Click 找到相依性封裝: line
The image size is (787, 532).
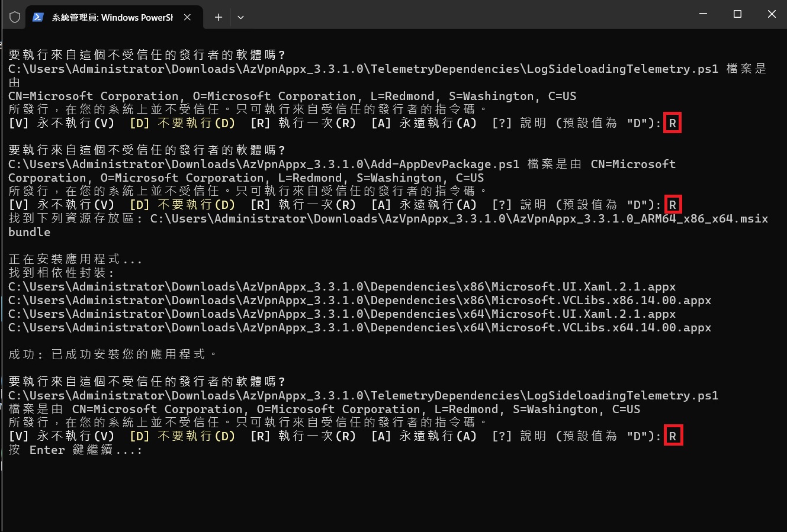click(61, 273)
